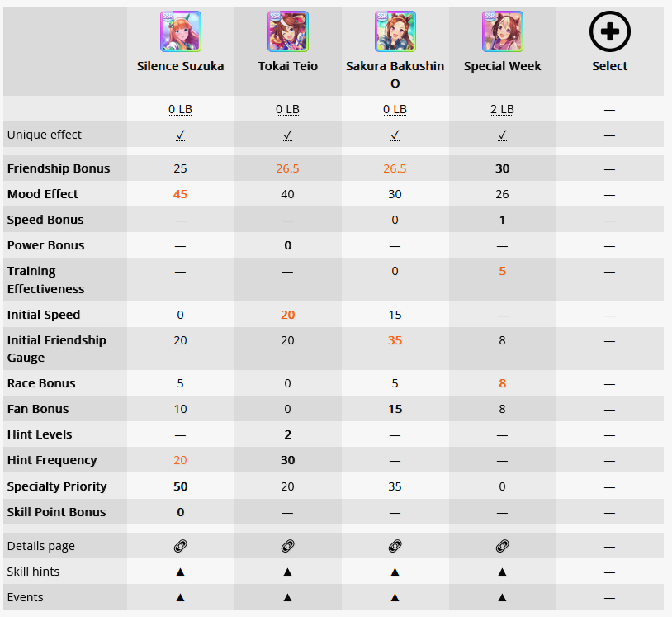672x617 pixels.
Task: Click the Select label in empty column
Action: (x=609, y=66)
